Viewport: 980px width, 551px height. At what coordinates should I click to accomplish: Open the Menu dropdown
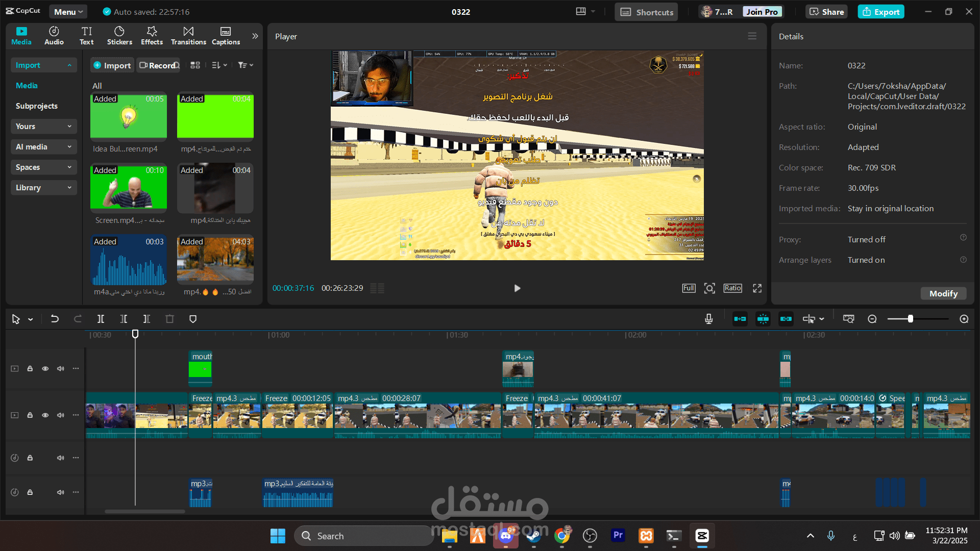(68, 12)
